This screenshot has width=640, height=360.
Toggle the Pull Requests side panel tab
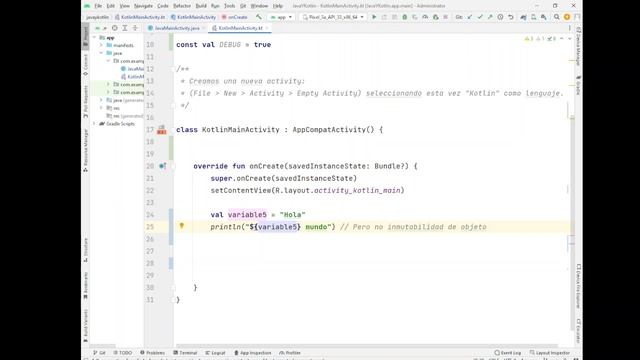85,102
